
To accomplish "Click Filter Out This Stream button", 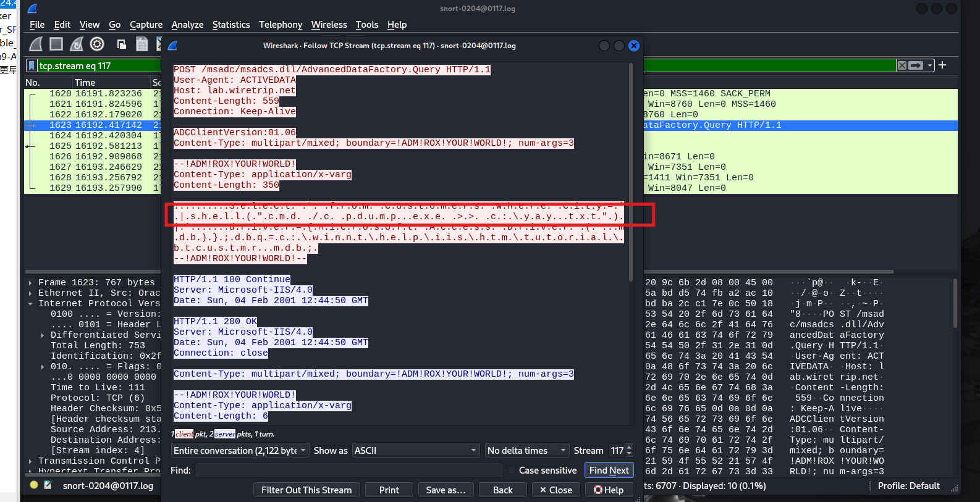I will point(306,490).
